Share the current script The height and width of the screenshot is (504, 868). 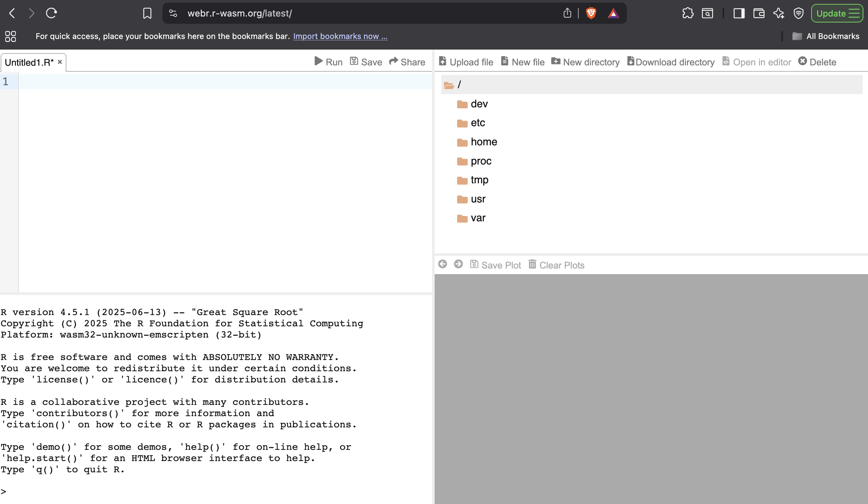click(407, 62)
